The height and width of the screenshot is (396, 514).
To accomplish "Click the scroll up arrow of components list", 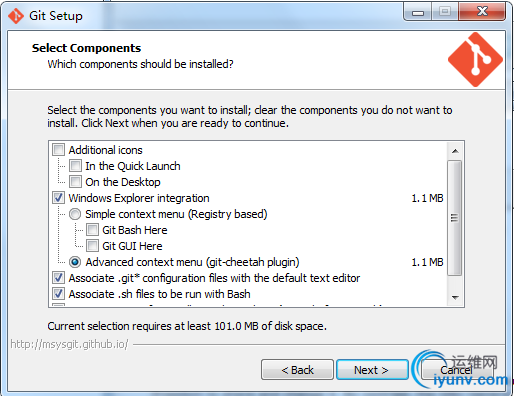I will [x=455, y=151].
